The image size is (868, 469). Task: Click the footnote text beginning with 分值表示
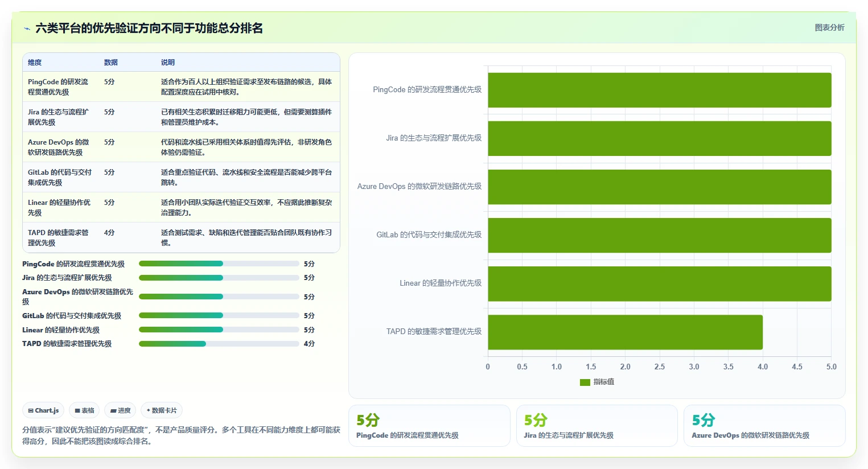181,435
